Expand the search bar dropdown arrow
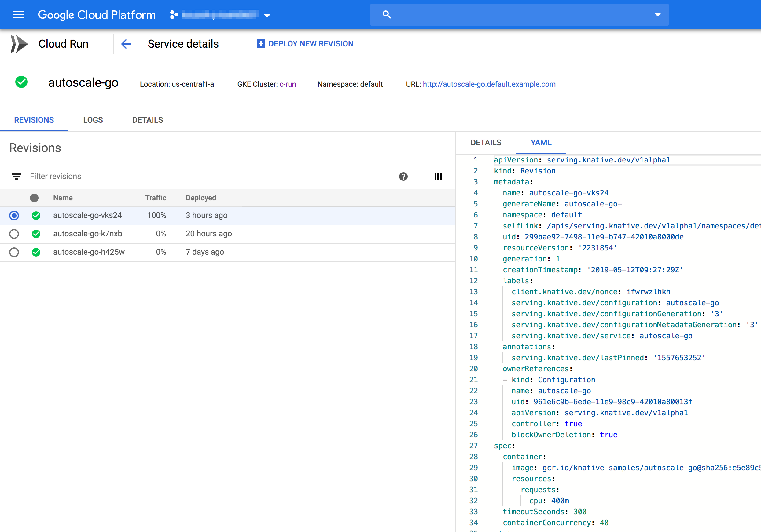This screenshot has width=761, height=532. click(658, 15)
